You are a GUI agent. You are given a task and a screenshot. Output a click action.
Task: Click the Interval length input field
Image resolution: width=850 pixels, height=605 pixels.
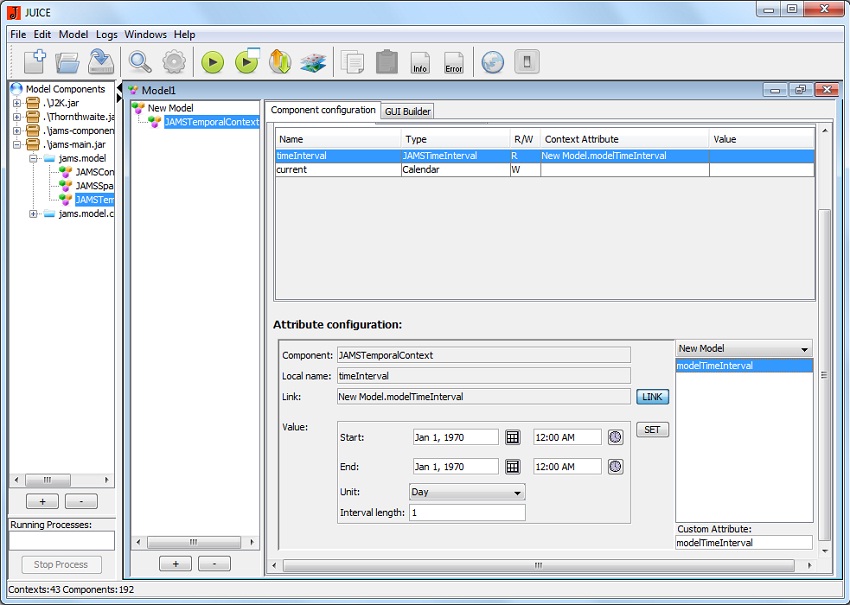[467, 512]
